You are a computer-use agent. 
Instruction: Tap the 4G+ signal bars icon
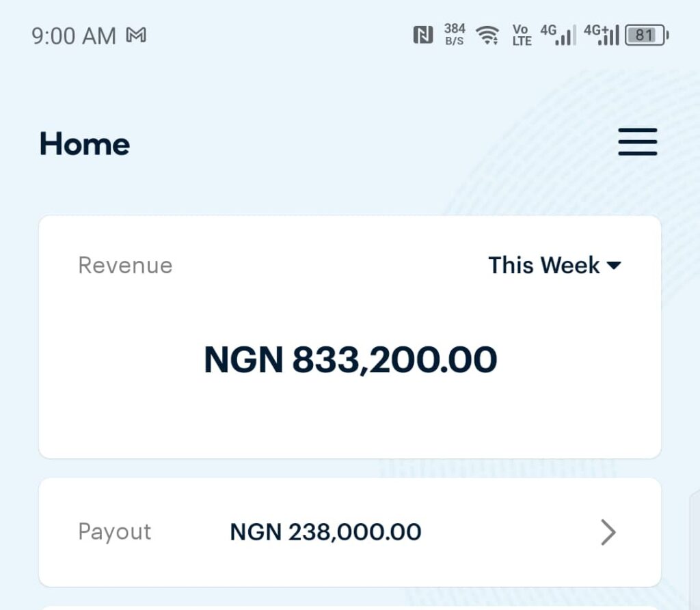pyautogui.click(x=601, y=35)
